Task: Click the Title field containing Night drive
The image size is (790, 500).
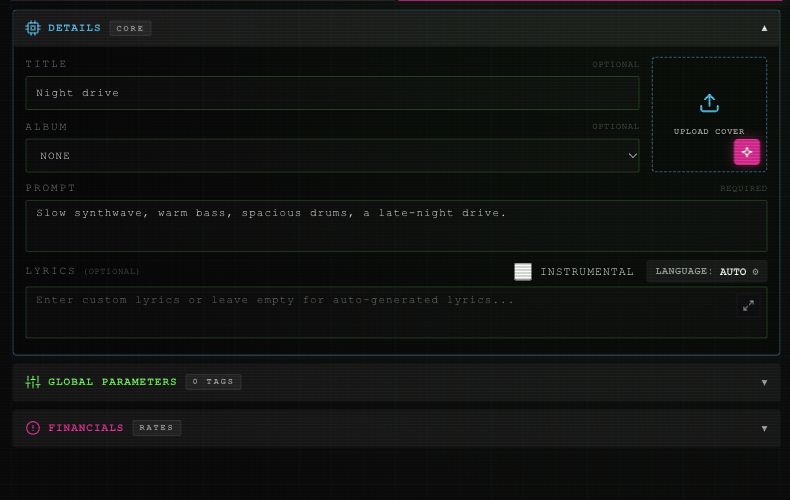Action: [333, 93]
